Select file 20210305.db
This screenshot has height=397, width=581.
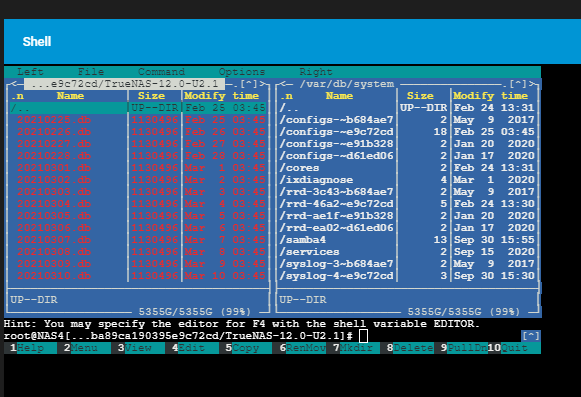(x=138, y=216)
